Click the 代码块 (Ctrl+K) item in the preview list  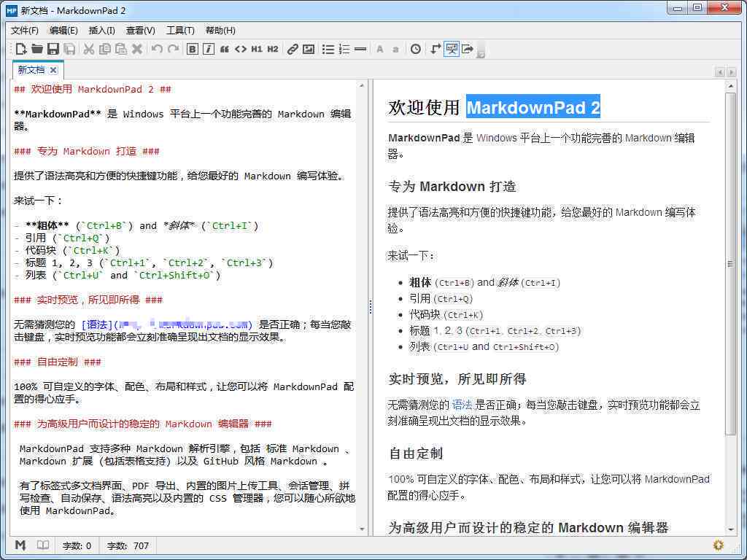[x=446, y=315]
